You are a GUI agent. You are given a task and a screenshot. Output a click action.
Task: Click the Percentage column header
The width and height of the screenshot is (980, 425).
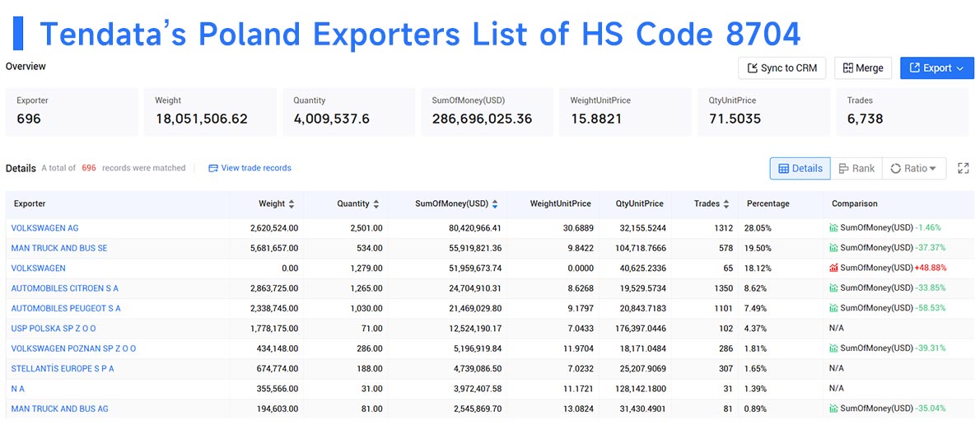click(x=768, y=203)
